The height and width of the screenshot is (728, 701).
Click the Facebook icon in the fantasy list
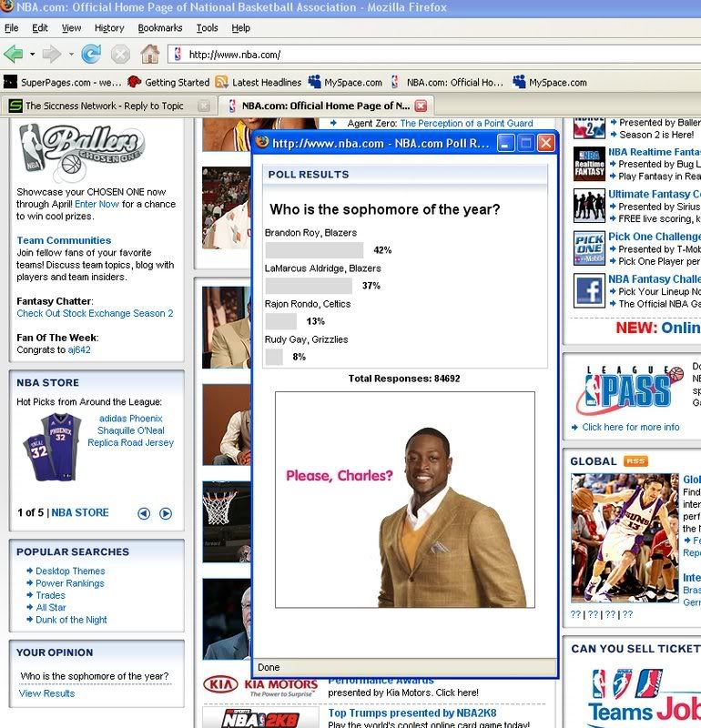(589, 291)
